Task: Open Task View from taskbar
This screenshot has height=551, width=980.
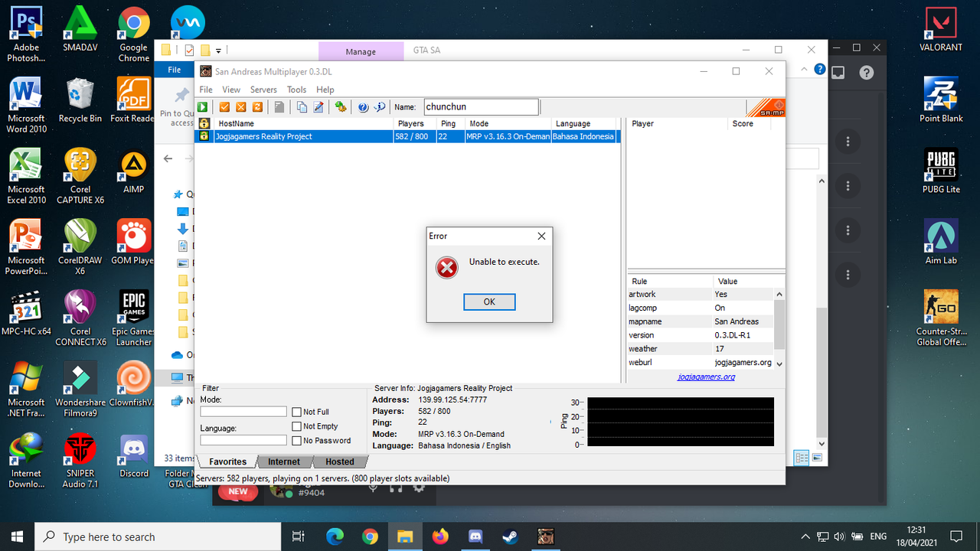Action: [299, 536]
